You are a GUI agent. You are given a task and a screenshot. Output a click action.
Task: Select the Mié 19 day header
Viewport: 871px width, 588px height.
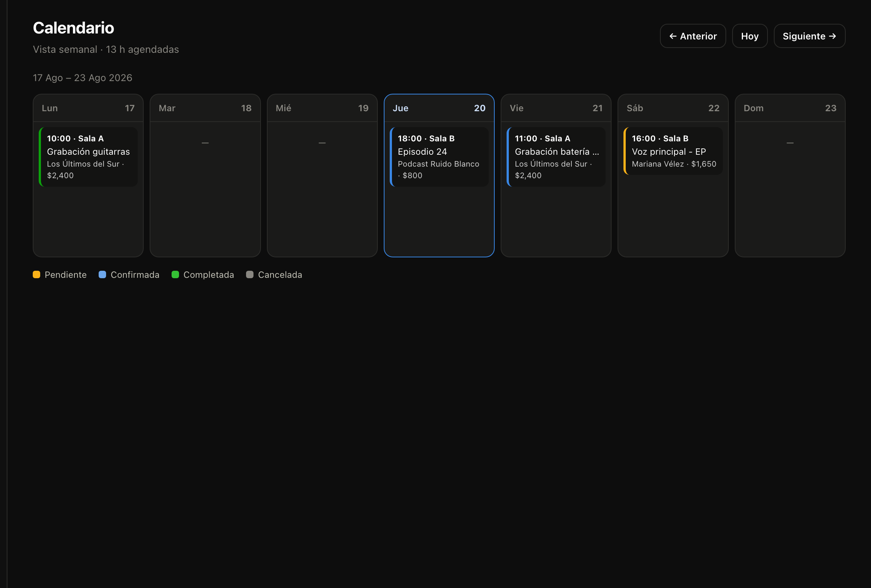pos(322,108)
